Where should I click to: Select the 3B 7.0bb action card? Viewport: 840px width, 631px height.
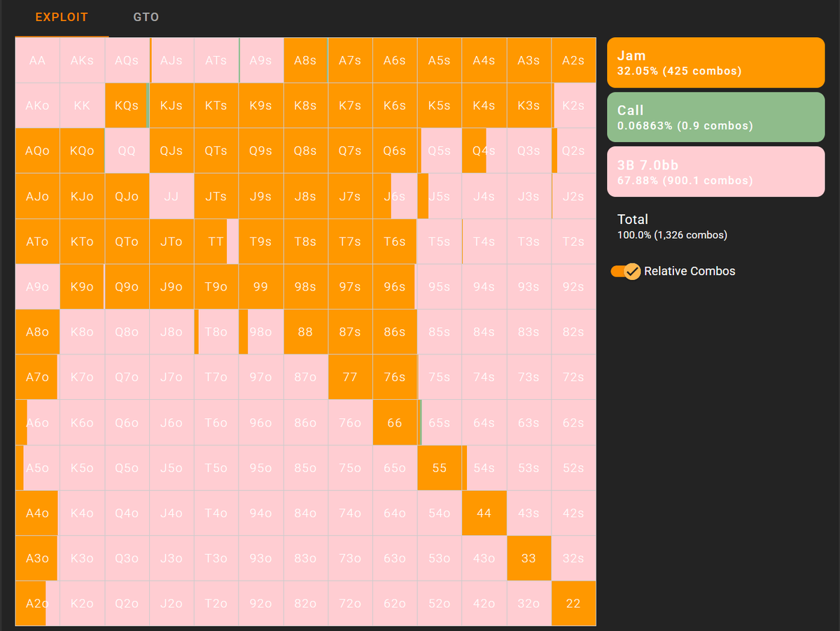[x=715, y=172]
